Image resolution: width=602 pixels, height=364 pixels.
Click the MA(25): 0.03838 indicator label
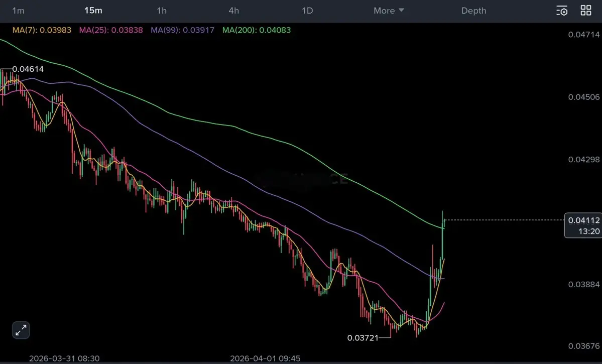(111, 30)
